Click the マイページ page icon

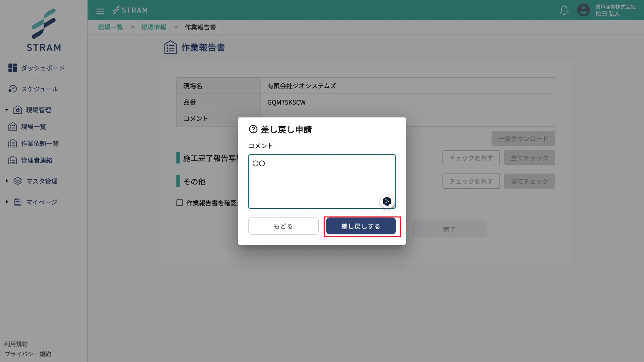pos(18,202)
